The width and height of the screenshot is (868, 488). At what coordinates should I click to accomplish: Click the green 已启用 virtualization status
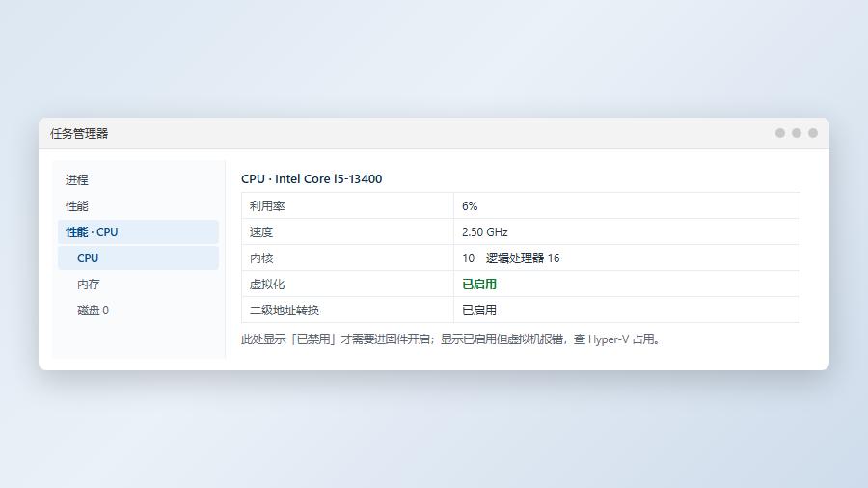[479, 284]
